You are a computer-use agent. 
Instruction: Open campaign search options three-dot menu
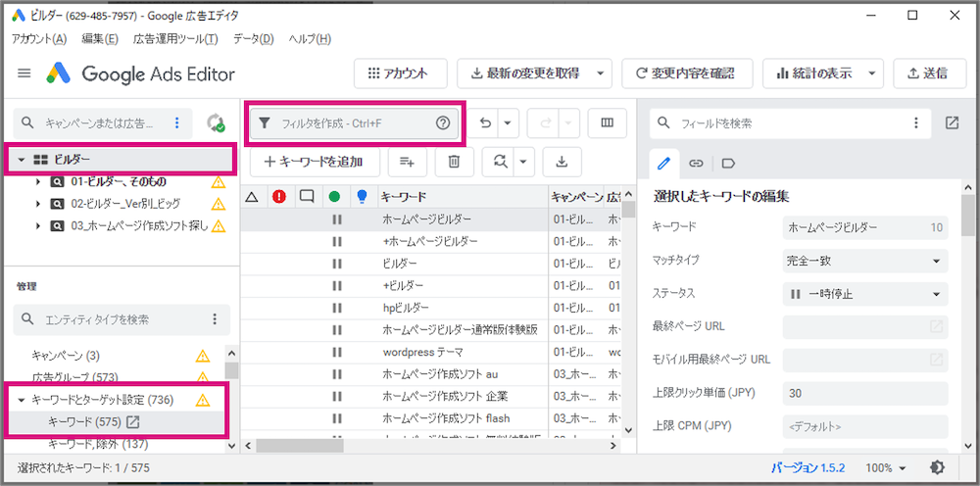176,123
